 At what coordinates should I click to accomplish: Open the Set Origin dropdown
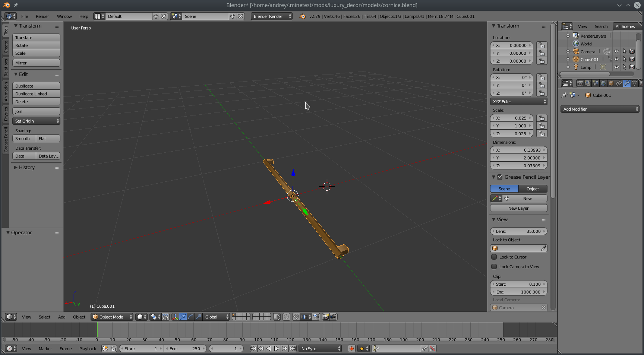(36, 121)
